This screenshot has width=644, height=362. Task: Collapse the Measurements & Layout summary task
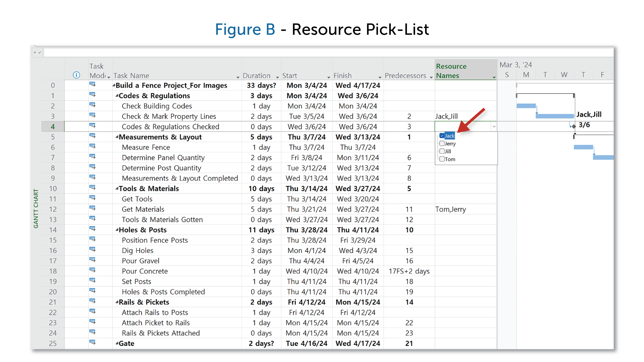[117, 137]
